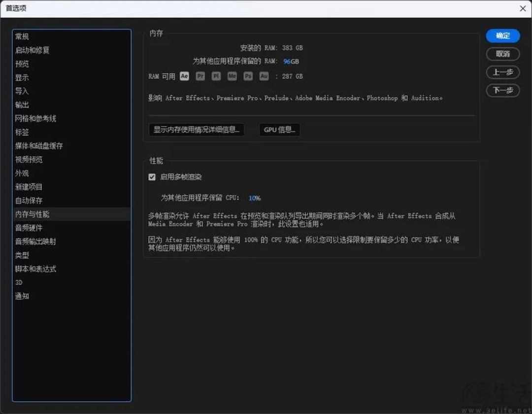Viewport: 532px width, 414px height.
Task: Click the Prelude (Pl) RAM icon
Action: click(216, 76)
